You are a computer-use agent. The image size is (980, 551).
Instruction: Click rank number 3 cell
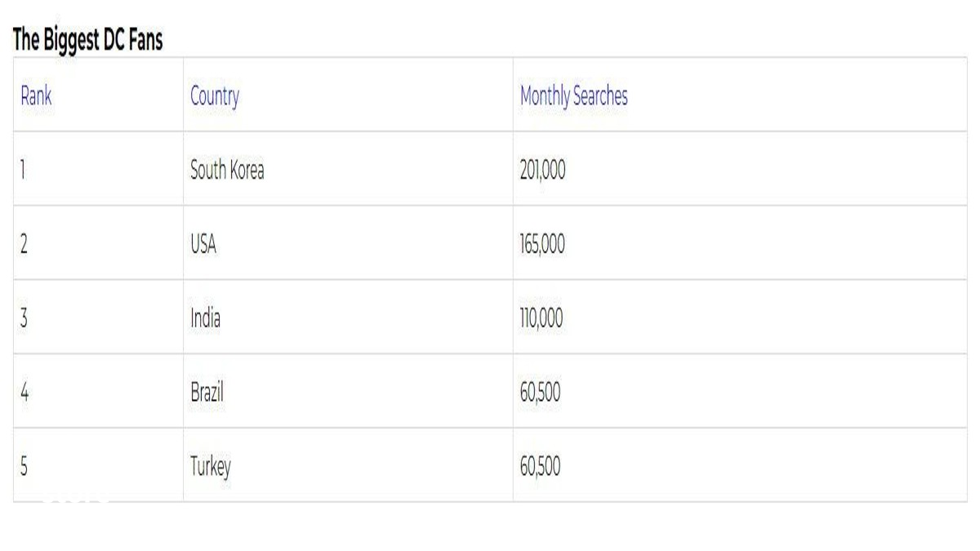[24, 318]
